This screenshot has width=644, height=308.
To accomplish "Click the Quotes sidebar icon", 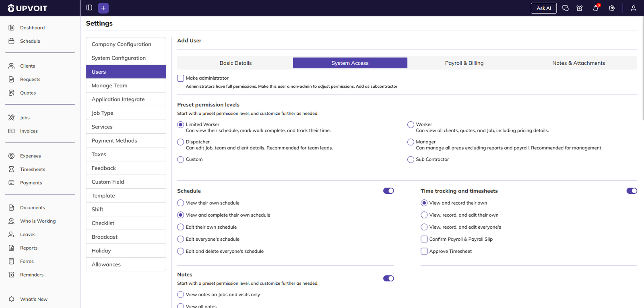I will tap(12, 93).
